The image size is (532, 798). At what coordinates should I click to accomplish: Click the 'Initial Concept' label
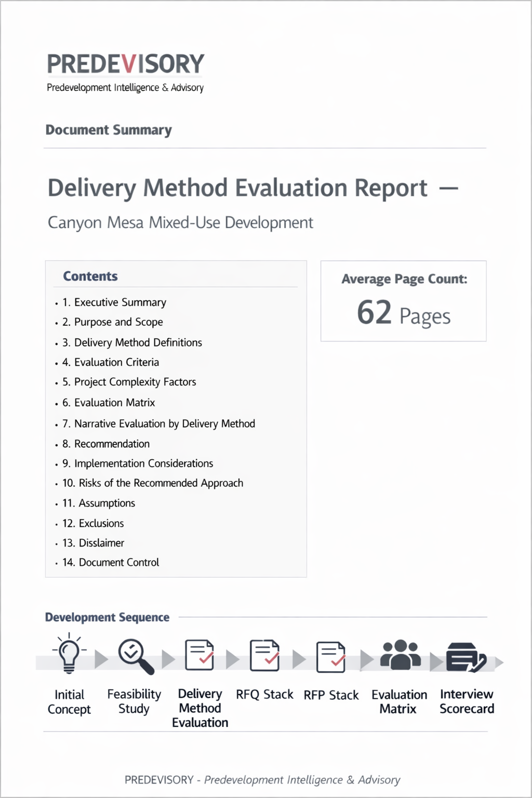click(69, 702)
